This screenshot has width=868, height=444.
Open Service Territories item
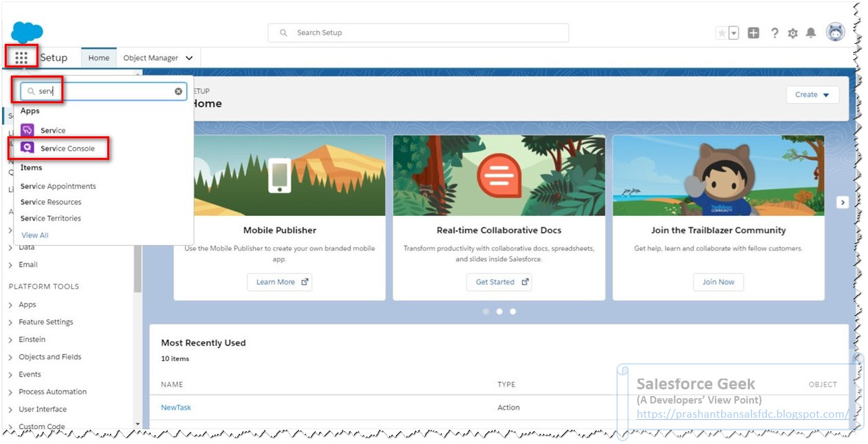51,219
